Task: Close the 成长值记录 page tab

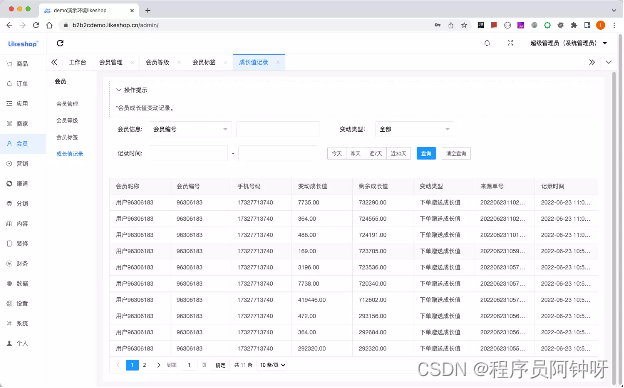Action: point(278,62)
